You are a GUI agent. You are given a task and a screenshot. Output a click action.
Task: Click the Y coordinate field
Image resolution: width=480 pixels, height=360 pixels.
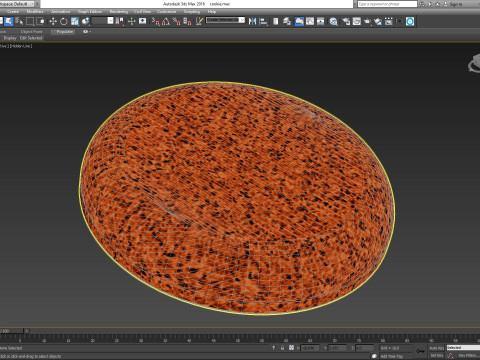pos(337,348)
